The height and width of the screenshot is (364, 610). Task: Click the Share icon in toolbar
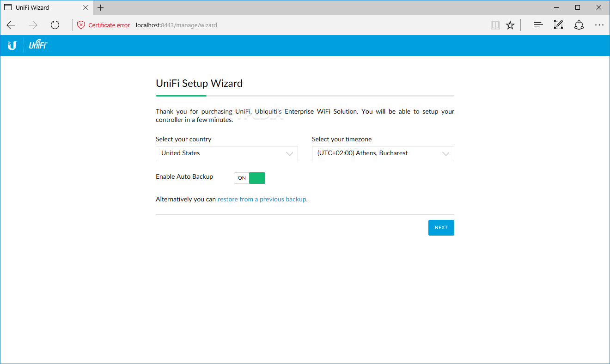(x=579, y=25)
